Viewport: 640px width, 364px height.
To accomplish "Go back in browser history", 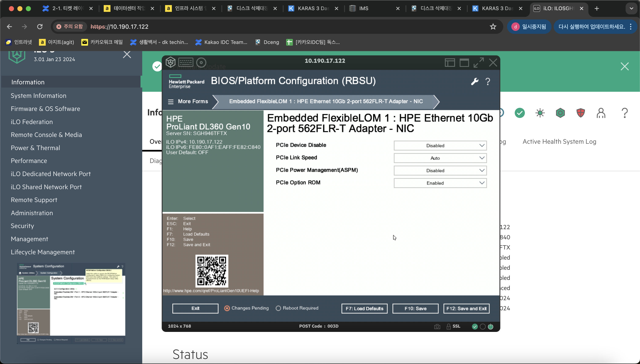I will [x=9, y=26].
